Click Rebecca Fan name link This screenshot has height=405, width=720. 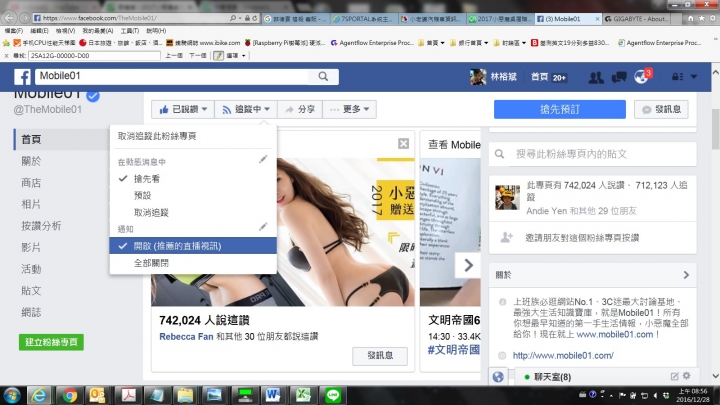186,337
